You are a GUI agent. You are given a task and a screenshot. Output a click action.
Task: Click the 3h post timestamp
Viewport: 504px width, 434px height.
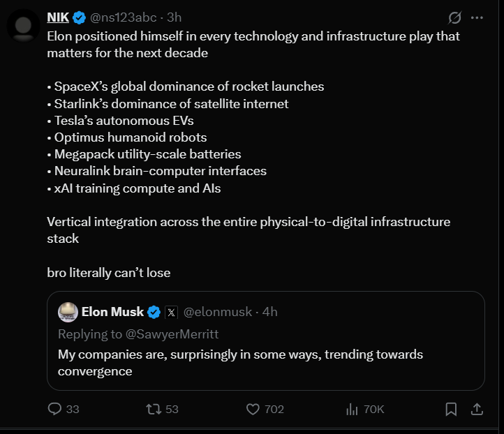pos(173,17)
